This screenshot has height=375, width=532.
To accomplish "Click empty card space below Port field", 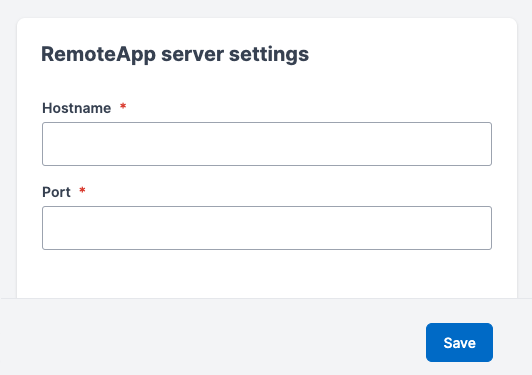I will tap(267, 274).
